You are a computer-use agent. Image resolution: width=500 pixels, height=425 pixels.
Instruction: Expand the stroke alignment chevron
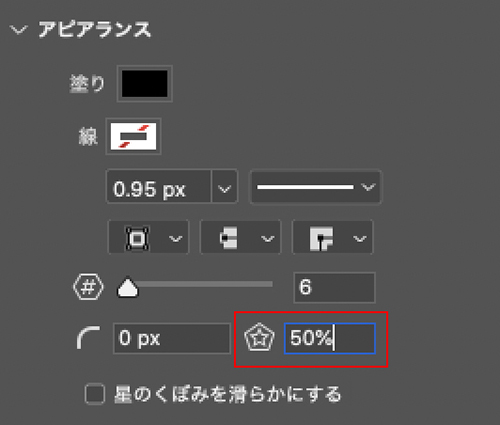(x=175, y=238)
